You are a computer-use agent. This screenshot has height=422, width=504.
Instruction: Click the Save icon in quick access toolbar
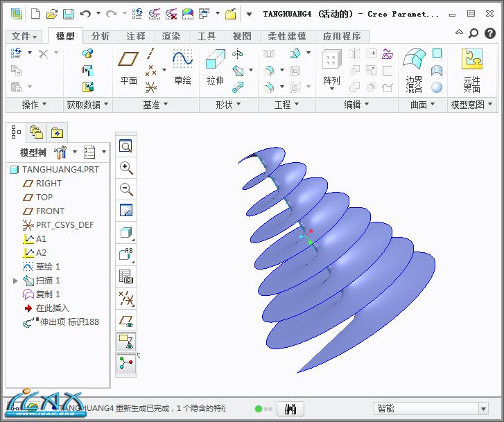pos(68,14)
